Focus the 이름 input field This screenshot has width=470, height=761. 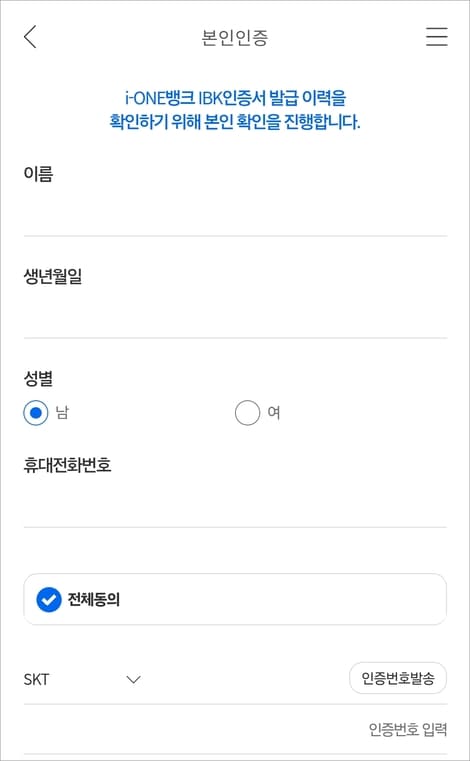[235, 215]
